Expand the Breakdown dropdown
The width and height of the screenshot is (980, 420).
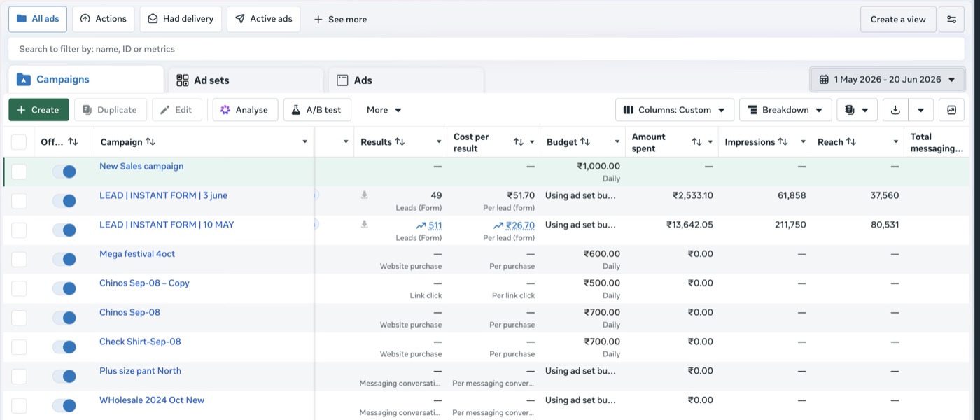[785, 110]
